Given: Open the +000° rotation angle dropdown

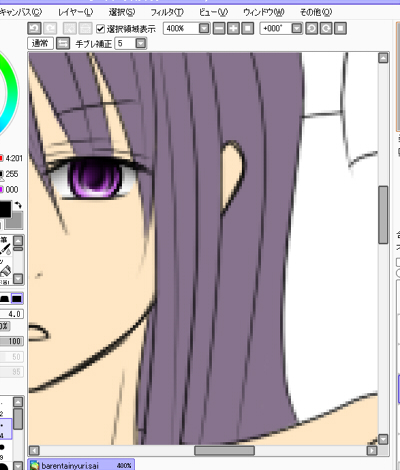Looking at the screenshot, I should [296, 28].
